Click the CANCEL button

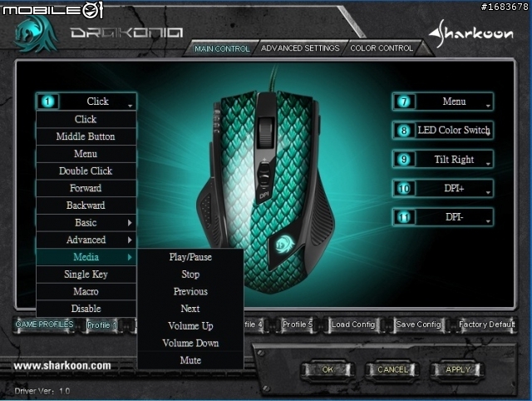[393, 369]
